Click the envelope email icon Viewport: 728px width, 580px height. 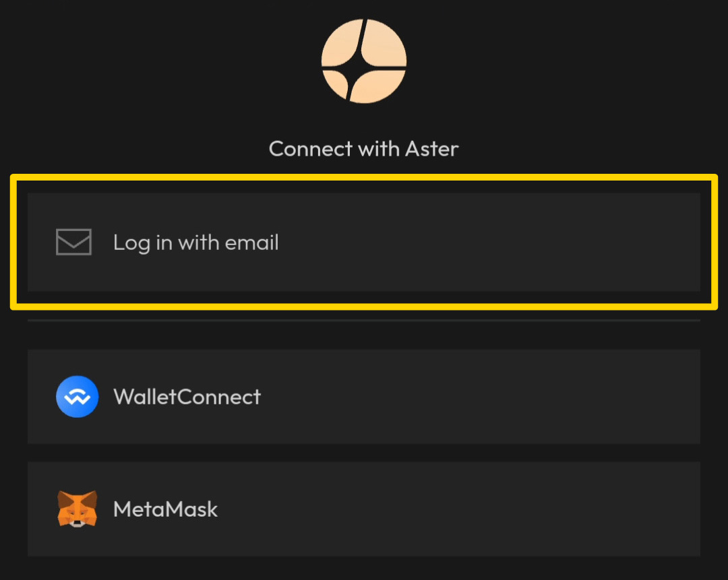73,243
